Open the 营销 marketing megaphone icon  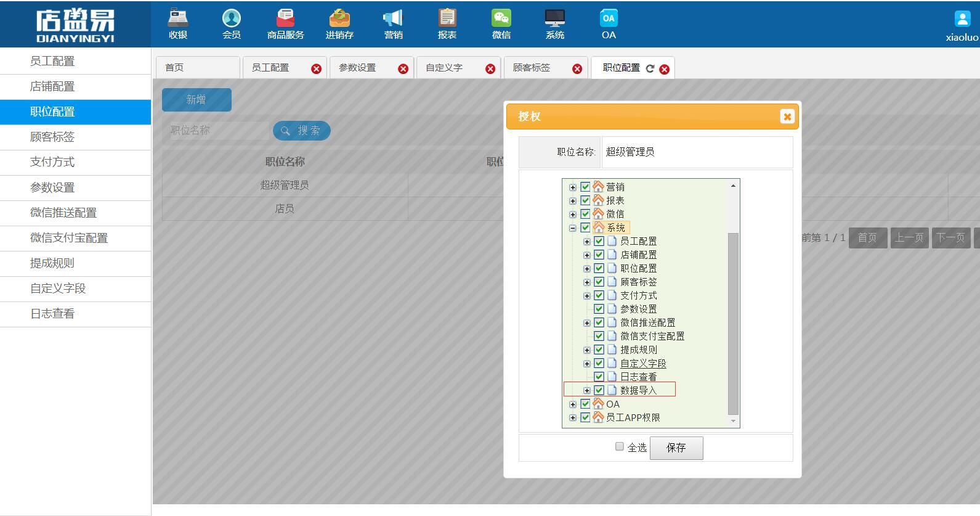pos(393,18)
